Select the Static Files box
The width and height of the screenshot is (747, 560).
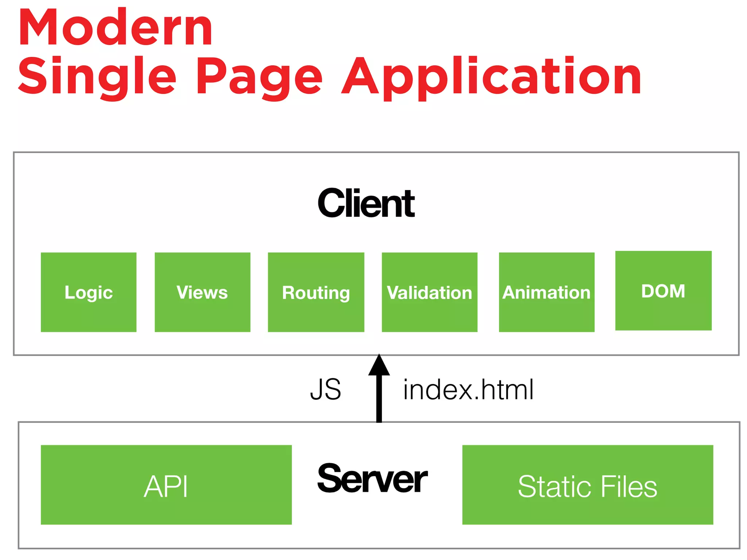[587, 485]
